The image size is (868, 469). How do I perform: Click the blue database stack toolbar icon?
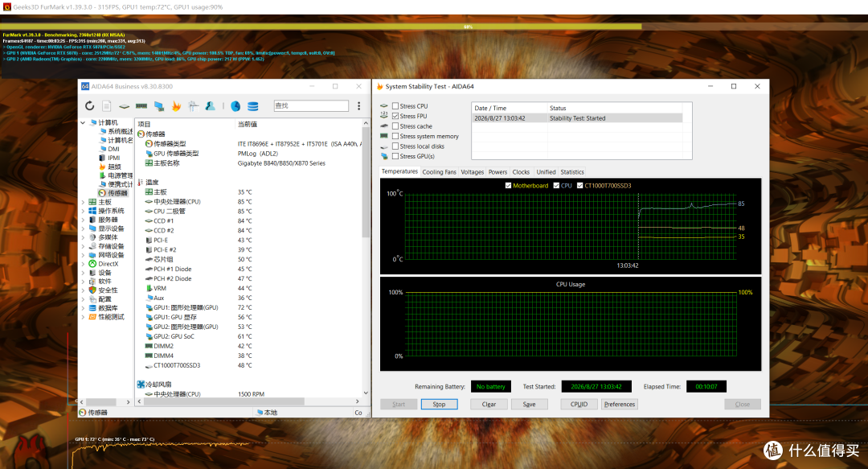pyautogui.click(x=253, y=106)
